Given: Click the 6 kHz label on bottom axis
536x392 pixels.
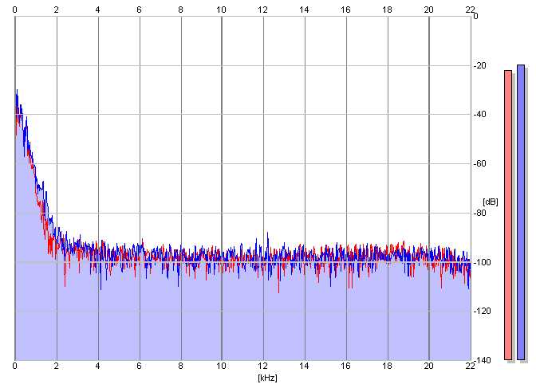Looking at the screenshot, I should [139, 366].
